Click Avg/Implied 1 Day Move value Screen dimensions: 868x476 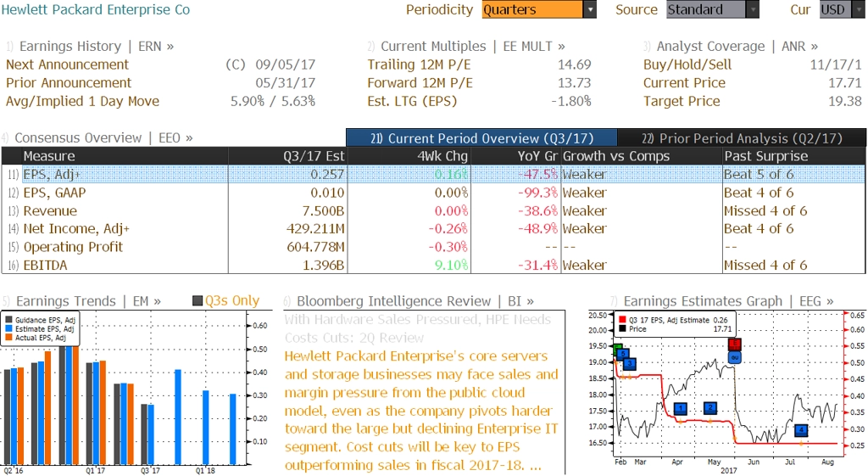(273, 102)
